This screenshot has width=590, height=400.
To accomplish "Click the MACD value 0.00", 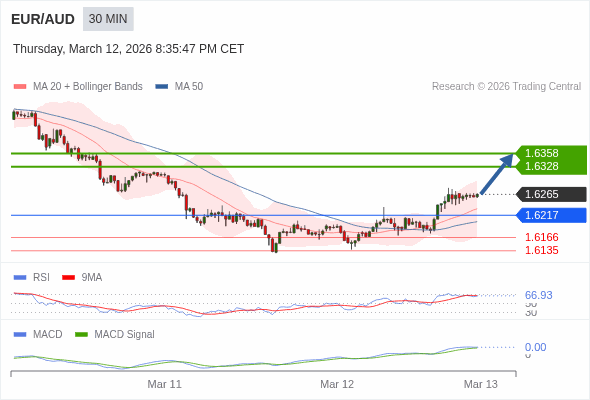I will click(x=535, y=347).
